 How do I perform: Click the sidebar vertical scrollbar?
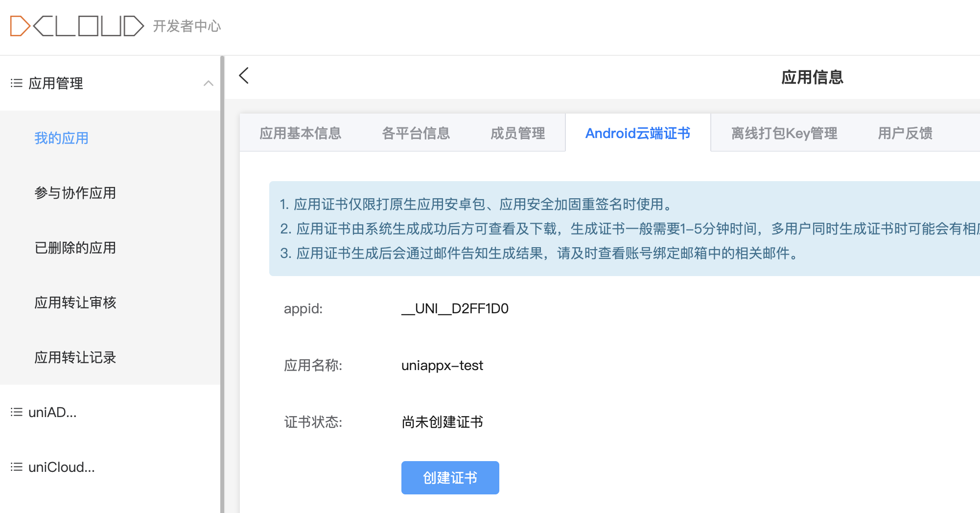click(x=222, y=284)
